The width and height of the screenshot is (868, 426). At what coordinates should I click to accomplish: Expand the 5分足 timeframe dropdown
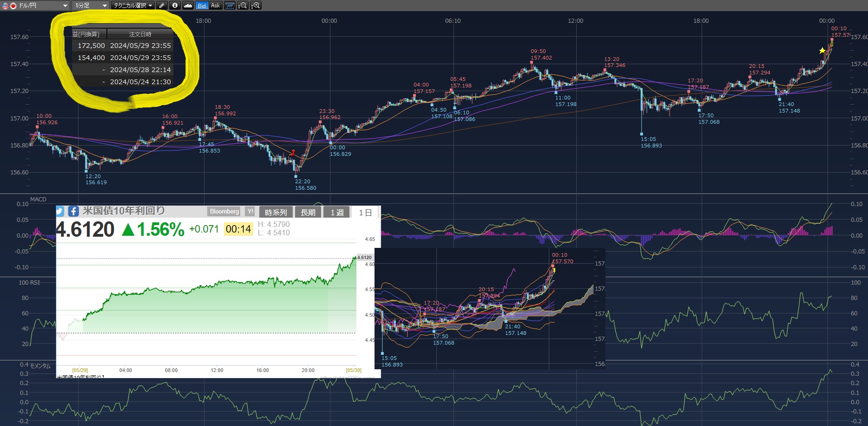tap(91, 6)
